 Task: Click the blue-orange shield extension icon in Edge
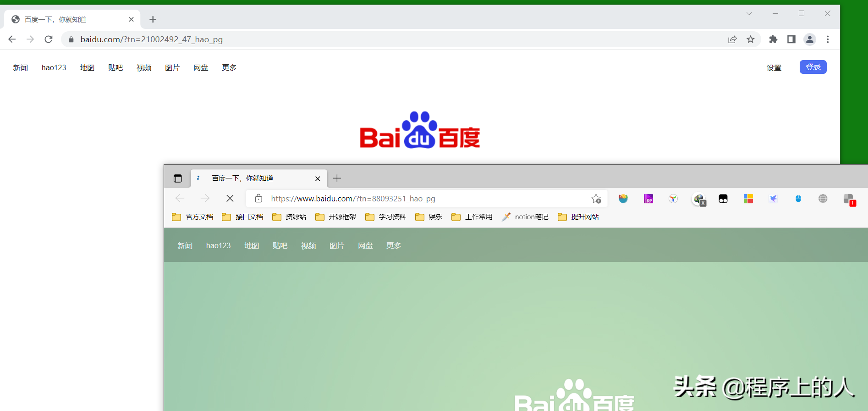623,199
